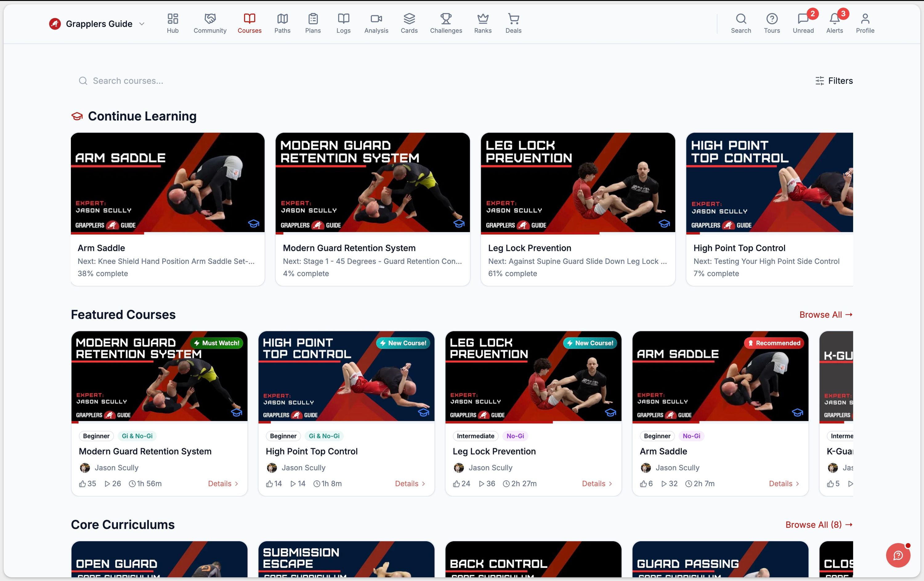
Task: Click Leg Lock Prevention progress bar in Continue Learning
Action: click(578, 233)
